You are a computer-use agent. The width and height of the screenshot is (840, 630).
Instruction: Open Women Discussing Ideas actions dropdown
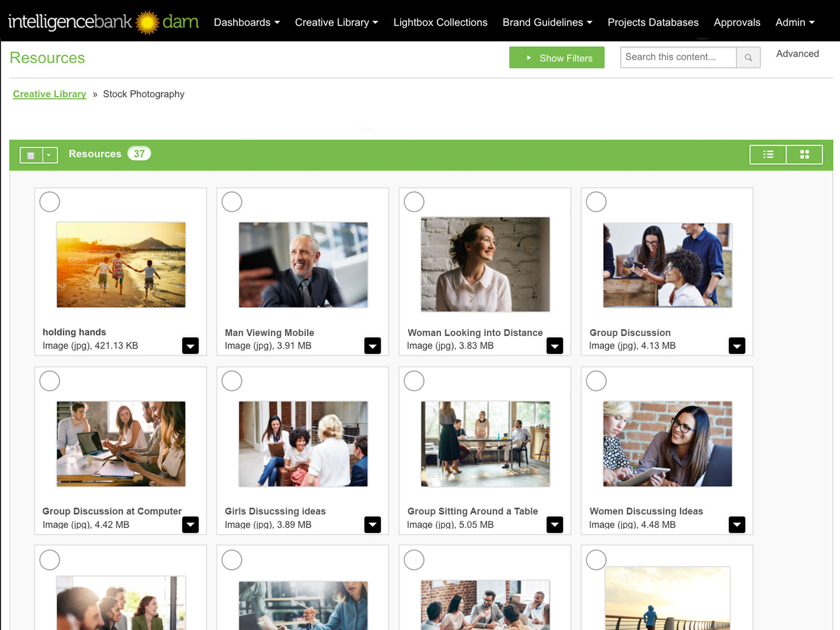737,524
